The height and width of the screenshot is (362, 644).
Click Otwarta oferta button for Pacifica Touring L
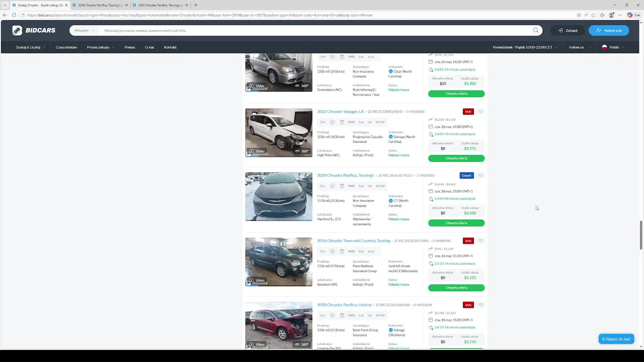click(x=456, y=223)
